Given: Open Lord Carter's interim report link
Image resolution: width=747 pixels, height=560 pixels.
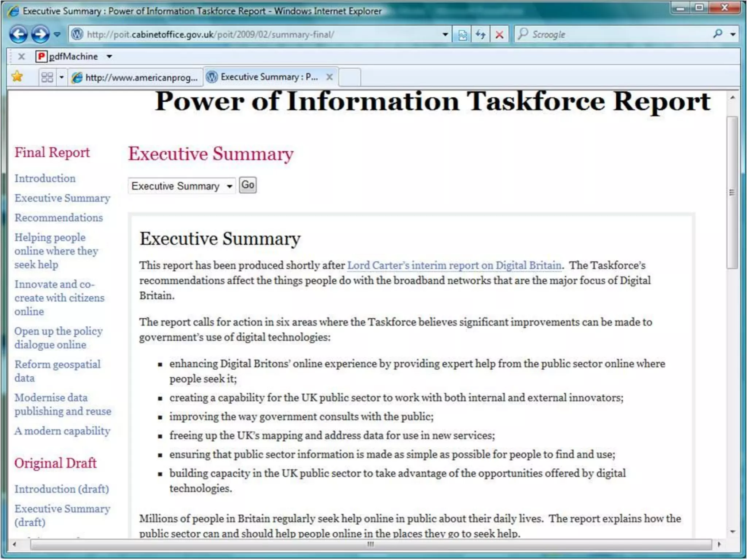Looking at the screenshot, I should click(x=454, y=265).
